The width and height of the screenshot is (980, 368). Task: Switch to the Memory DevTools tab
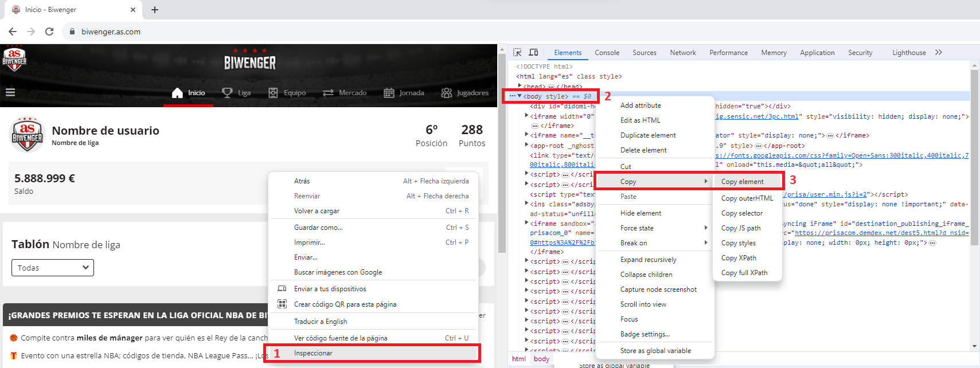tap(774, 53)
